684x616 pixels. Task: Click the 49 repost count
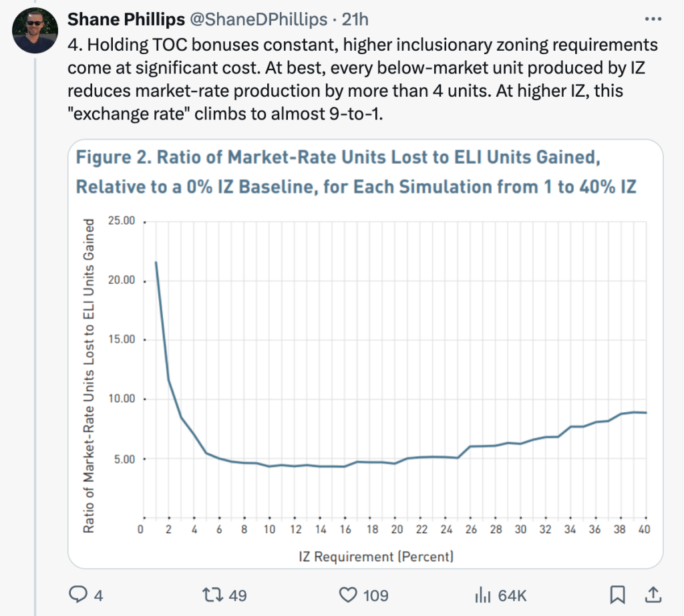click(x=238, y=594)
